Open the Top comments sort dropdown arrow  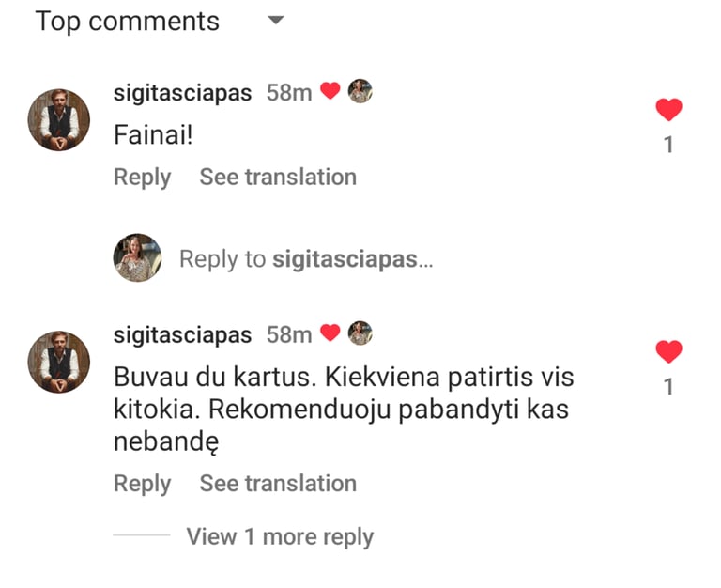click(x=276, y=20)
